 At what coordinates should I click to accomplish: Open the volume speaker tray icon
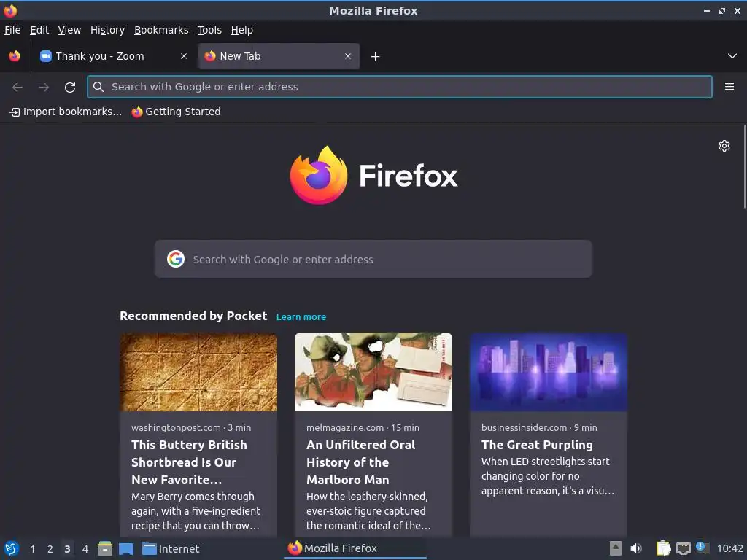(x=635, y=548)
